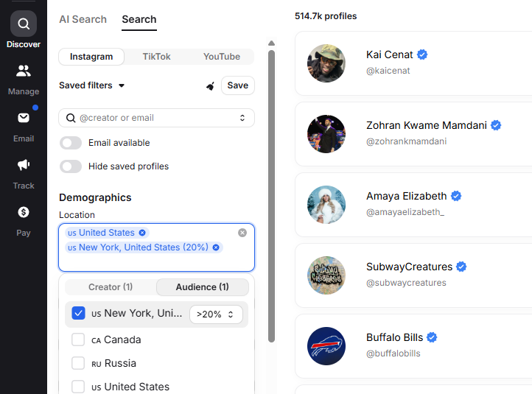
Task: Remove the New York (20%) location chip
Action: [x=216, y=247]
